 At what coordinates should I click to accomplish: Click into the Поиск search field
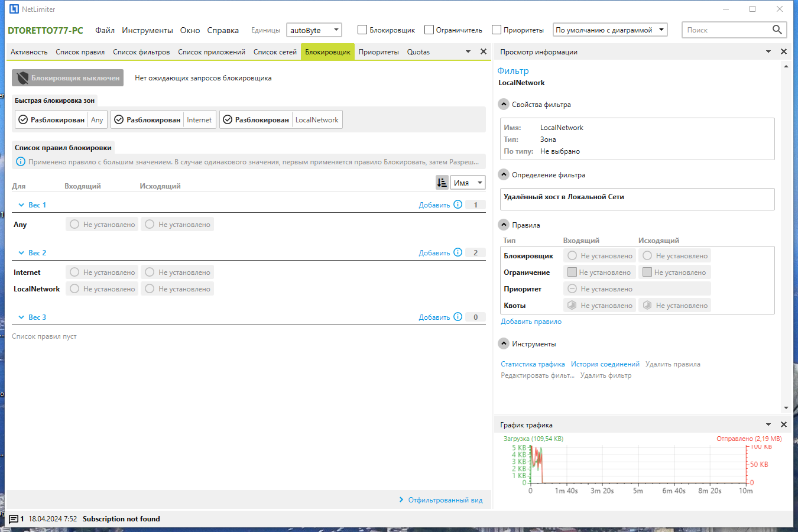(x=726, y=30)
